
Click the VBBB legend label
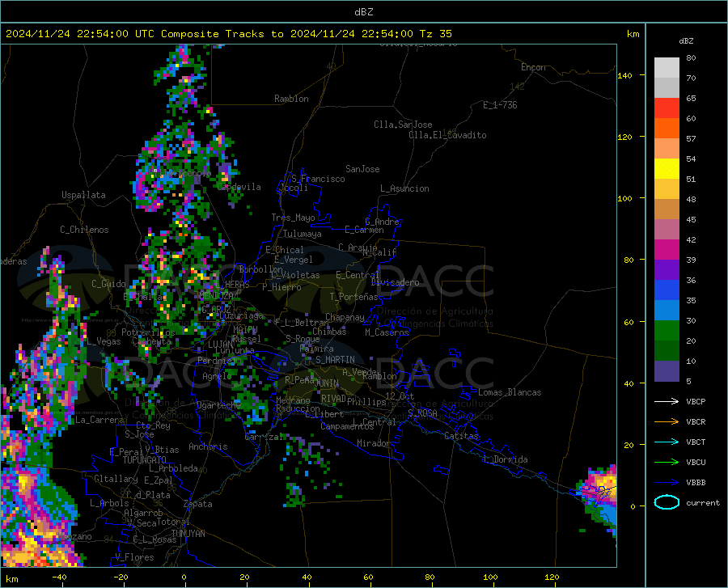coord(696,483)
